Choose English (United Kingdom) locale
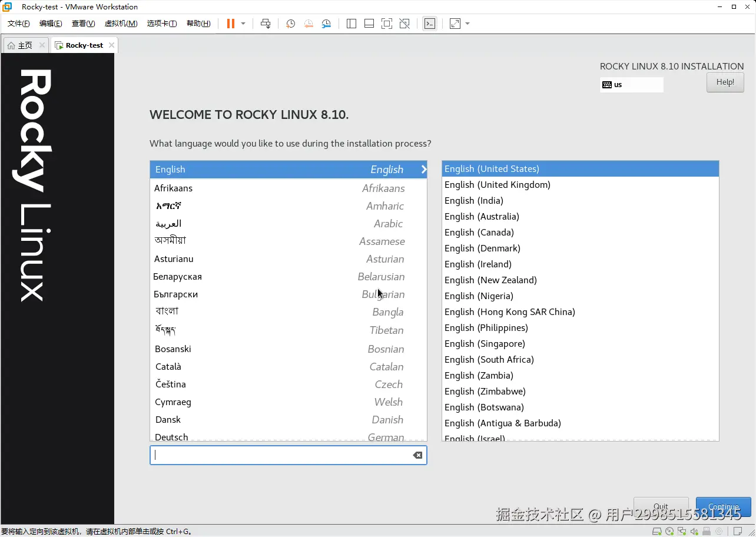Screen dimensions: 756x537 coord(581,185)
